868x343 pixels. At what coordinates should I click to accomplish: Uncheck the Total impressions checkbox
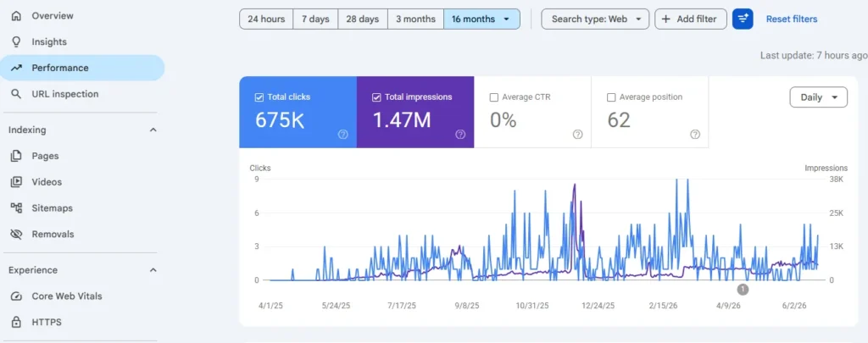tap(376, 97)
